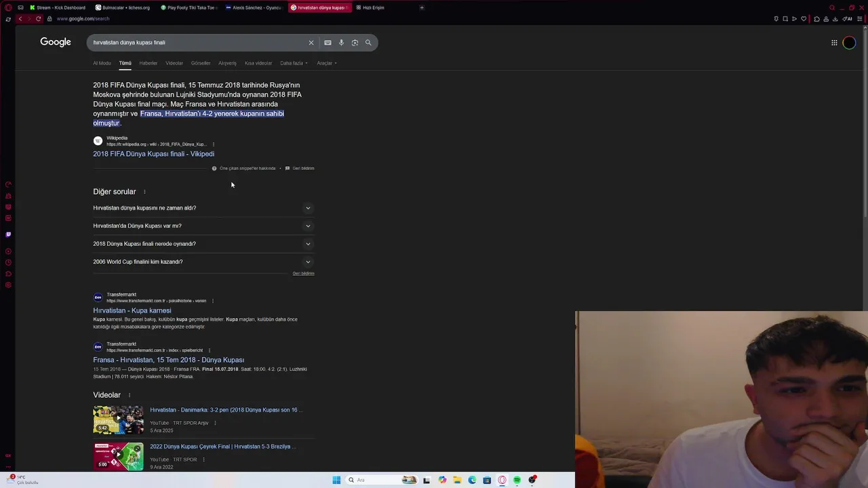Click the Opera GX menu logo
This screenshot has width=868, height=488.
8,7
